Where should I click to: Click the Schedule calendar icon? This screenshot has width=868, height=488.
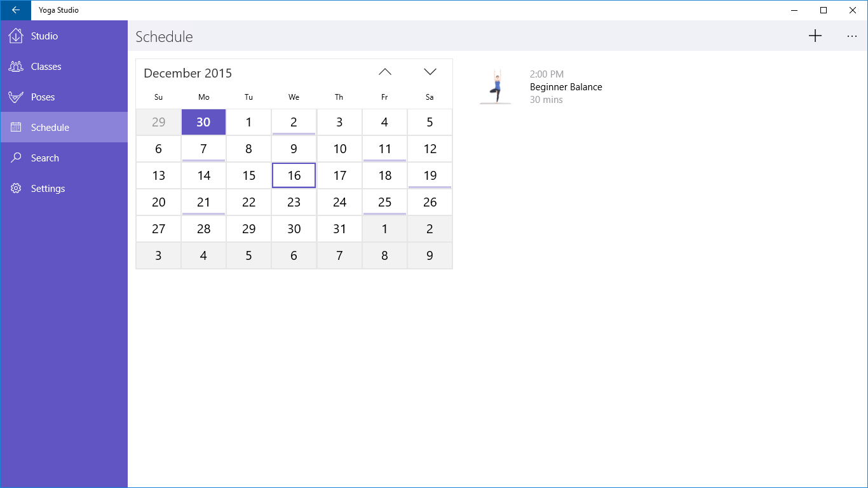[16, 128]
